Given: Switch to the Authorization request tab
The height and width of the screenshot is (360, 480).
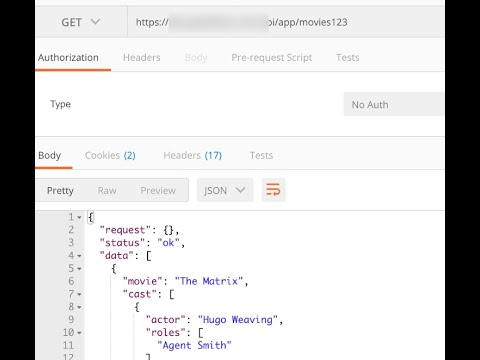Looking at the screenshot, I should pos(68,58).
